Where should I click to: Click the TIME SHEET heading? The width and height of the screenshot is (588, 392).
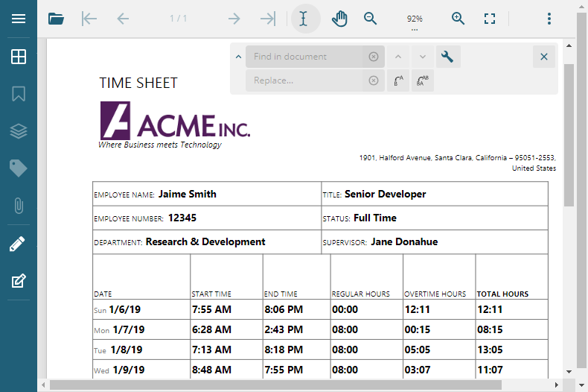pyautogui.click(x=138, y=83)
